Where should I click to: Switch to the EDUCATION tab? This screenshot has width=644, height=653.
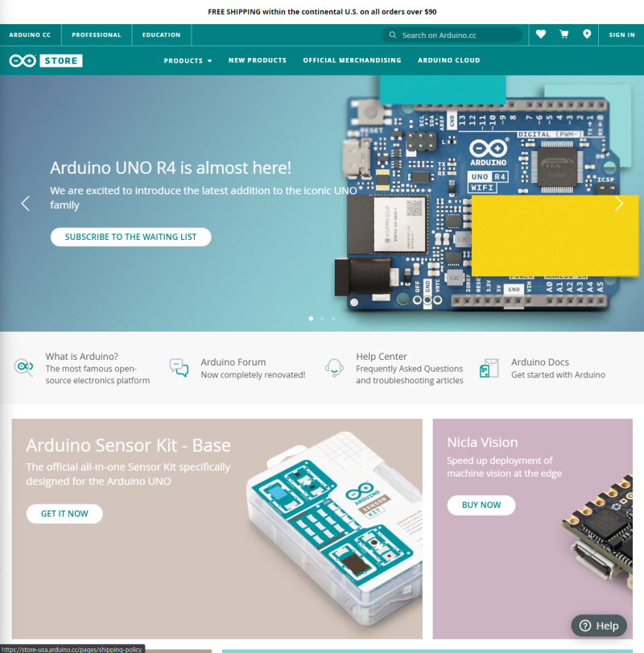161,35
